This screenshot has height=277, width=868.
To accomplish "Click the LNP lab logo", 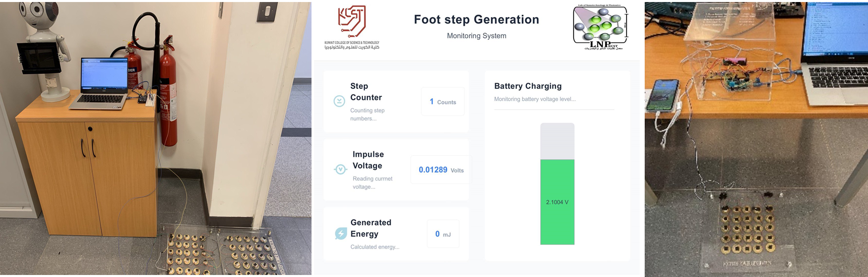I will tap(600, 27).
